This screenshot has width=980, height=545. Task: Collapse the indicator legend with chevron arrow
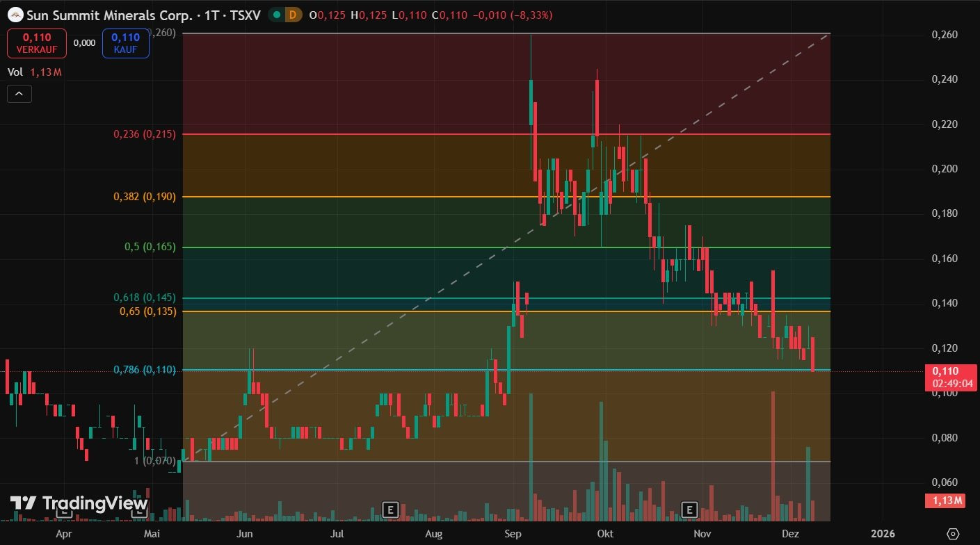point(19,93)
